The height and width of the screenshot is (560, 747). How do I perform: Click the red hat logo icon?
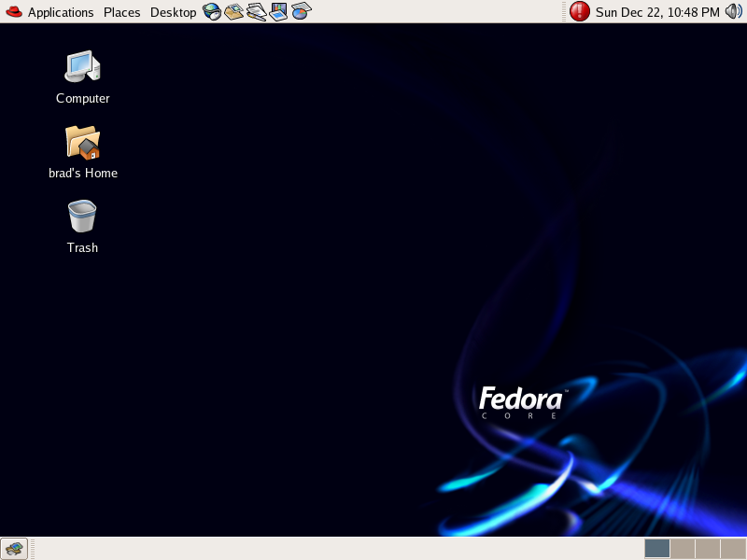[x=14, y=11]
